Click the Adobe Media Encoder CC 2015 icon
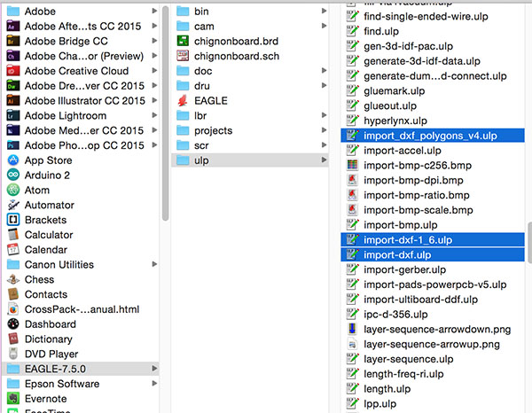 pos(13,130)
